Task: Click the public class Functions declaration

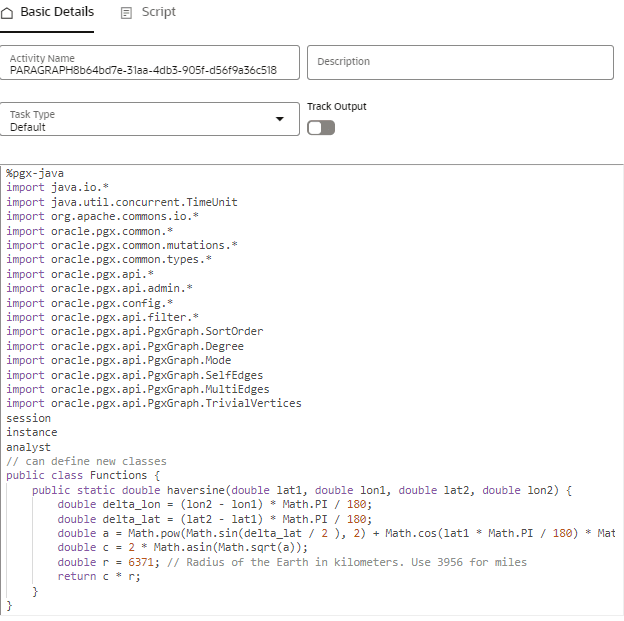Action: tap(83, 476)
